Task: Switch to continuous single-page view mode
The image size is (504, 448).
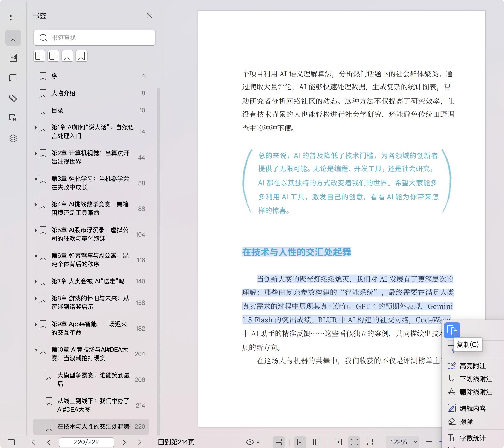Action: tap(300, 442)
